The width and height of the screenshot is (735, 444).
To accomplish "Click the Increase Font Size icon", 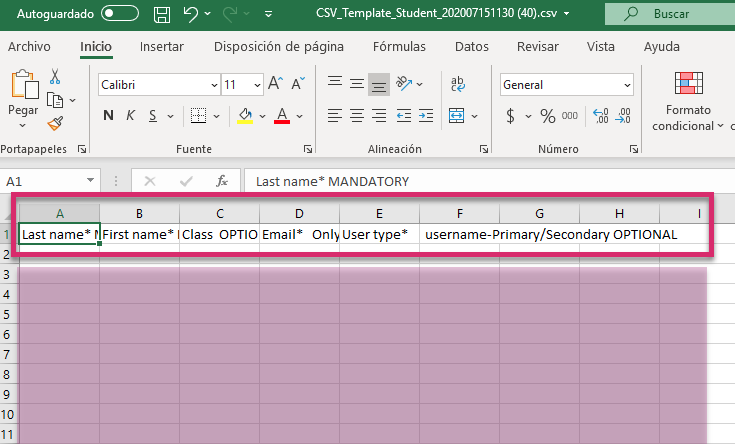I will pyautogui.click(x=276, y=83).
